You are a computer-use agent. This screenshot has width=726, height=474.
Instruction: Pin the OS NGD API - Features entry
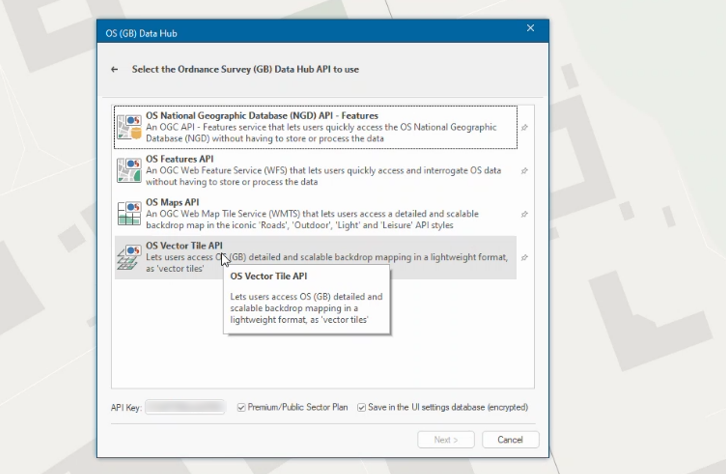tap(524, 127)
